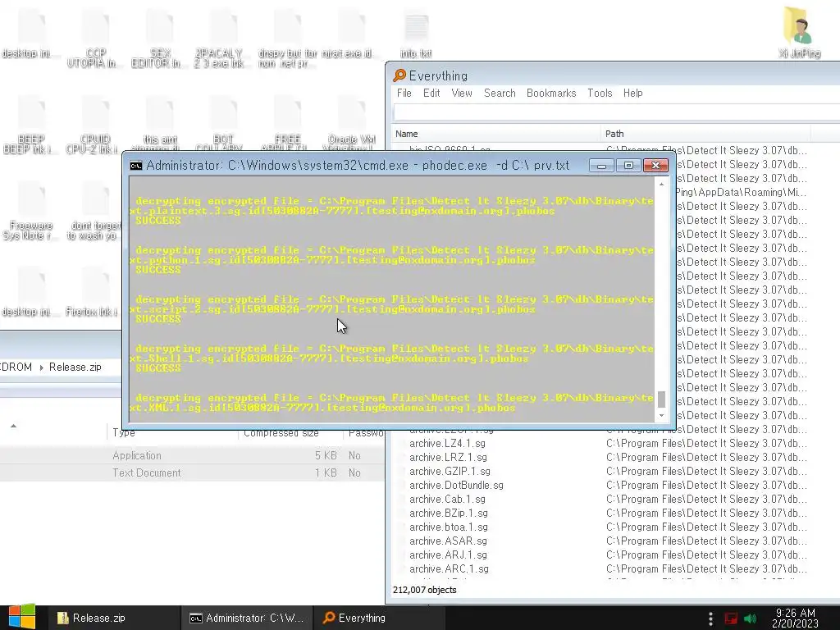Click the cmd scrollbar down arrow

pos(662,416)
